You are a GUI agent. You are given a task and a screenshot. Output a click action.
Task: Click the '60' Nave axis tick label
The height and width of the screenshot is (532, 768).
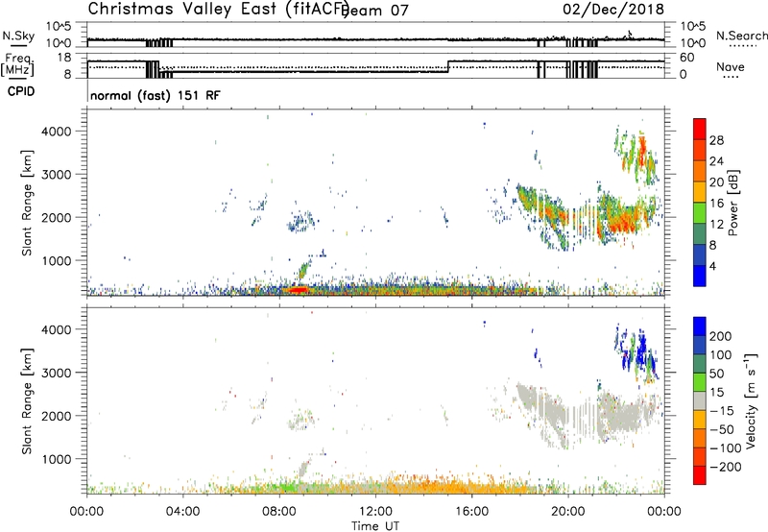(x=687, y=58)
